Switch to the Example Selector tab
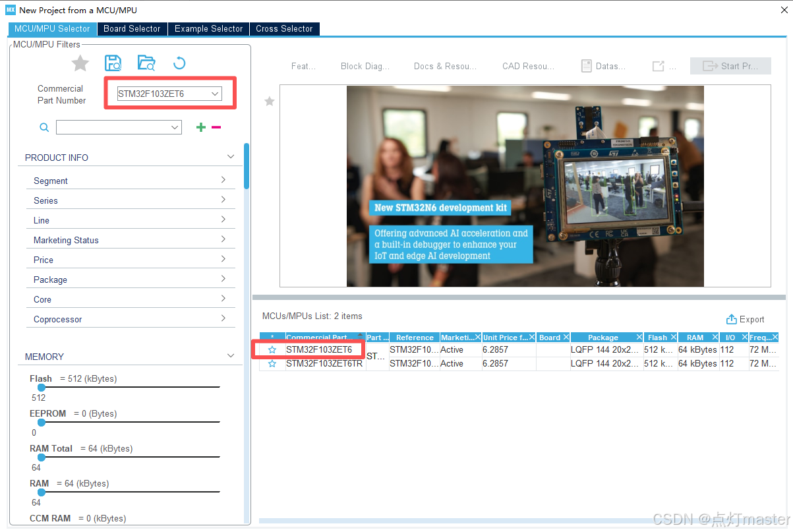Screen dimensions: 793x532 coord(208,29)
